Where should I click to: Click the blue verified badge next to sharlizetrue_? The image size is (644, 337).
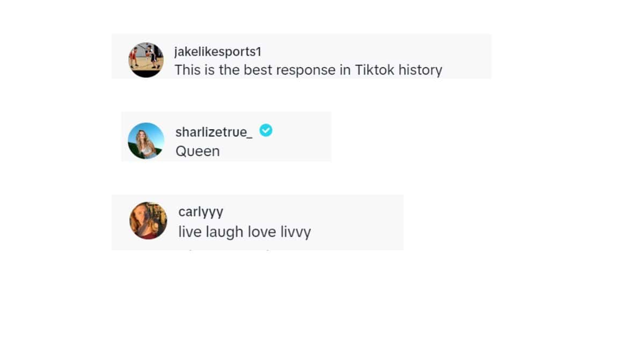coord(266,130)
